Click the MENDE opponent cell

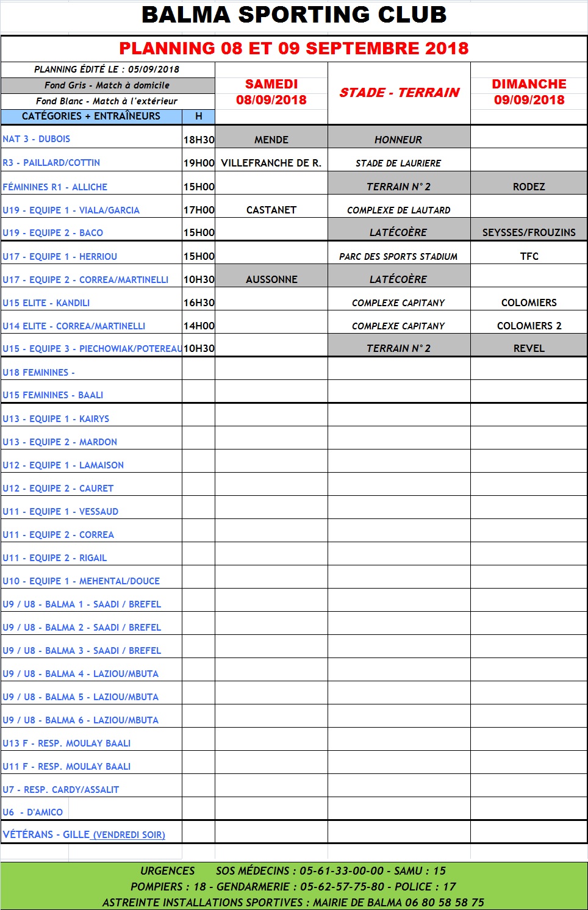tap(271, 140)
